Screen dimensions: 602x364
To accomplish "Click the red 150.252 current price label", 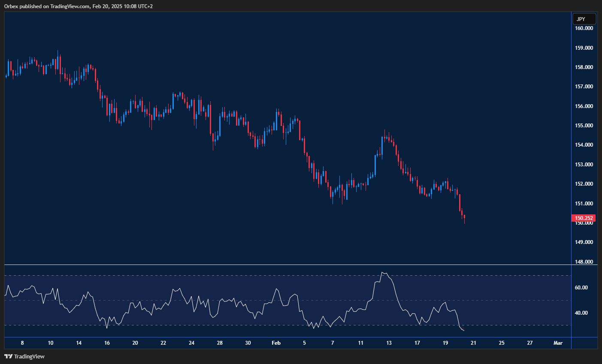I will point(584,218).
